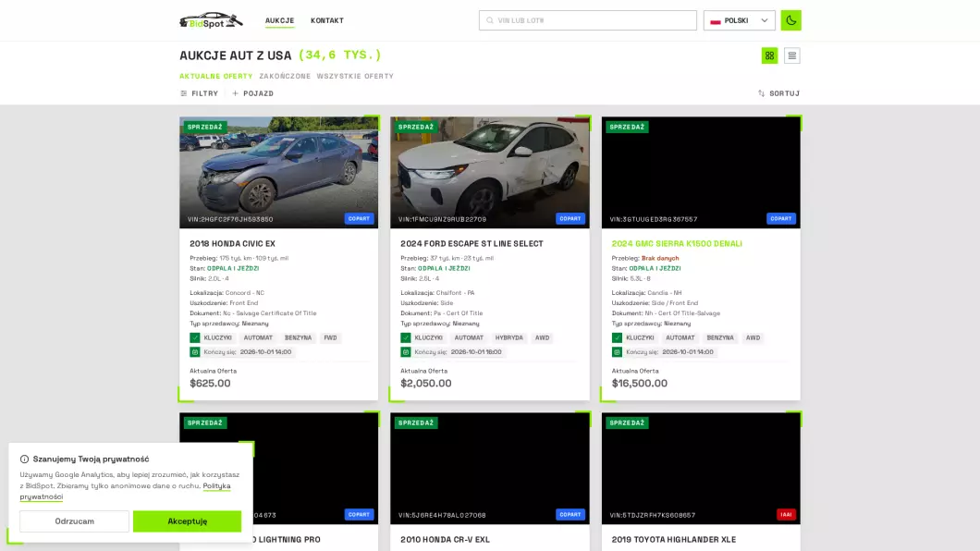980x551 pixels.
Task: Open 2010 Honda CR-V EXL listing
Action: 445,540
